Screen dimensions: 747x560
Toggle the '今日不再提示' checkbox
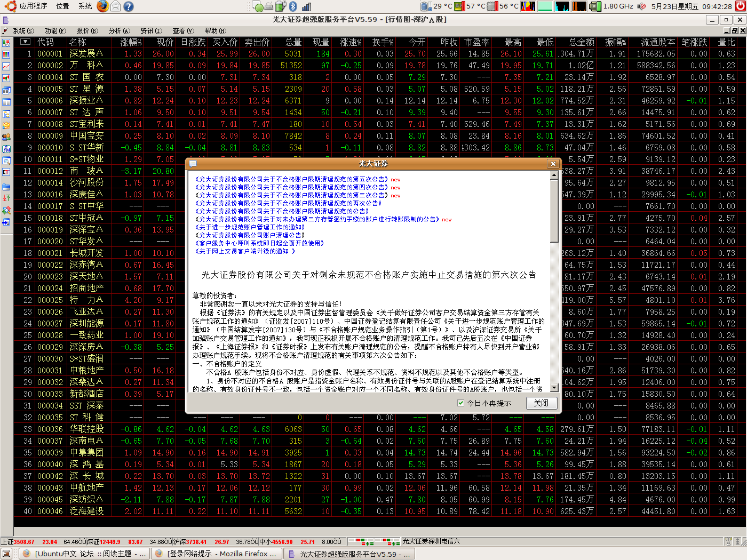click(x=460, y=403)
